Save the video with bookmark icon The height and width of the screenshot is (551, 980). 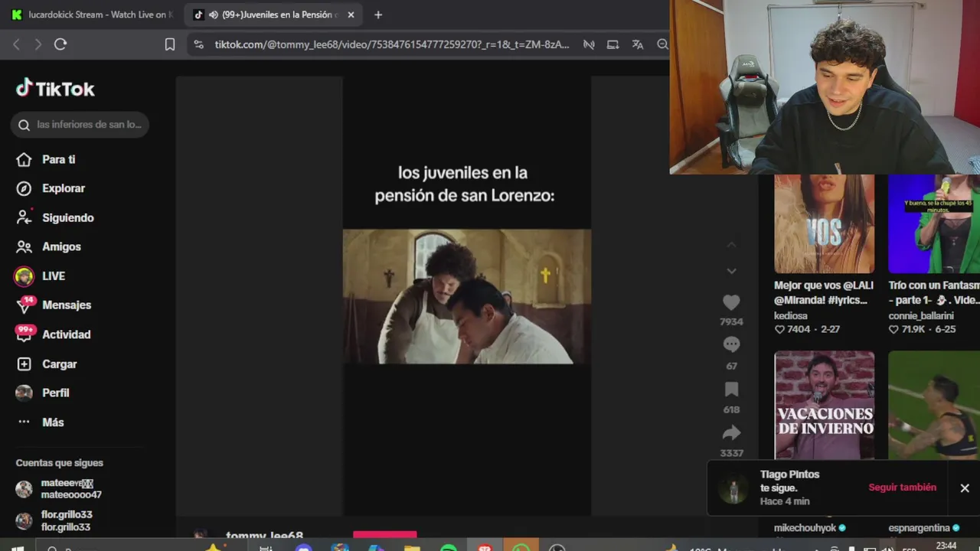[731, 389]
